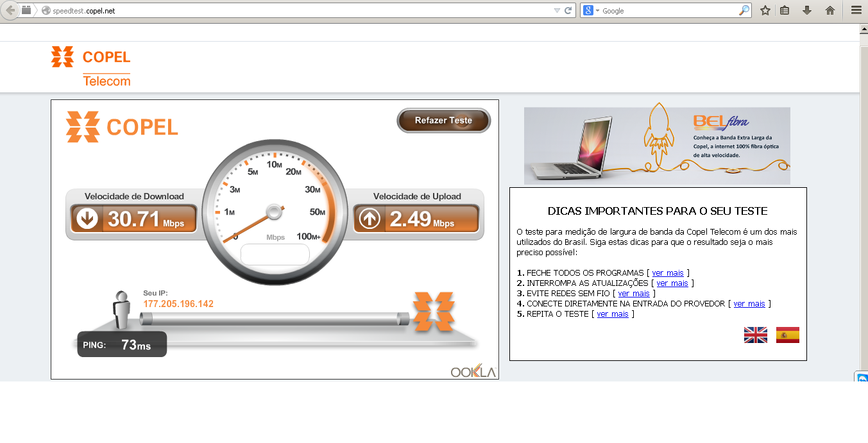Show bookmarks list icon in toolbar
Screen dimensions: 868x443
(785, 10)
